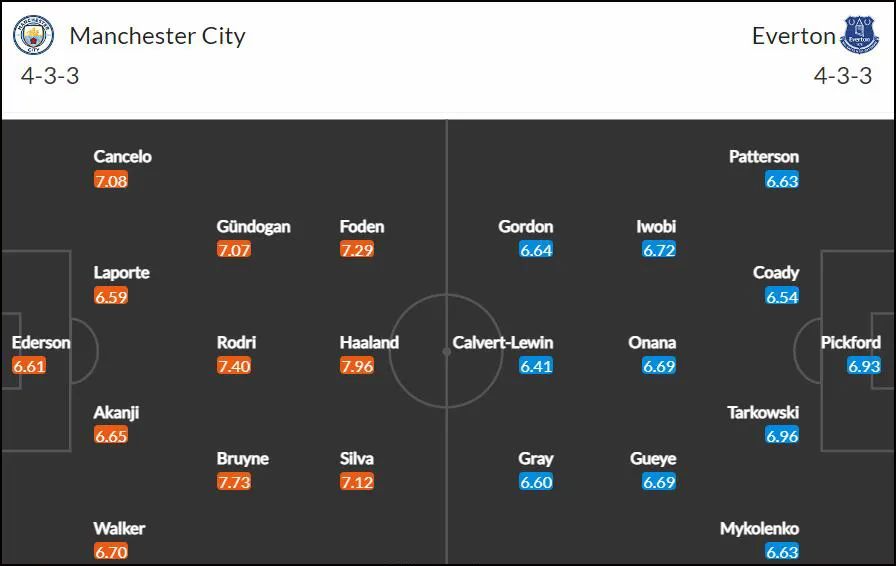Viewport: 896px width, 566px height.
Task: Open Cancelo's player name
Action: pyautogui.click(x=122, y=157)
